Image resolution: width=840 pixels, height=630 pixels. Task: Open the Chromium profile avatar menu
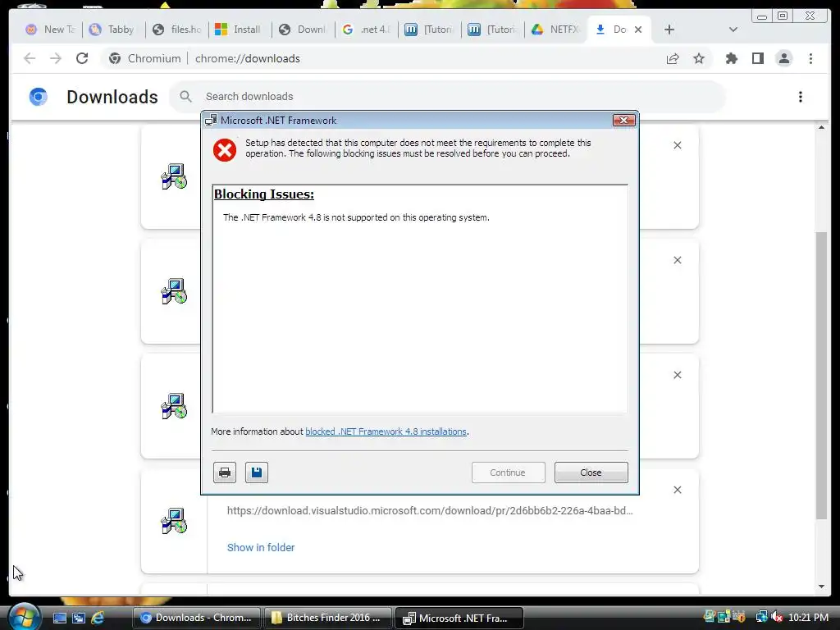coord(783,58)
